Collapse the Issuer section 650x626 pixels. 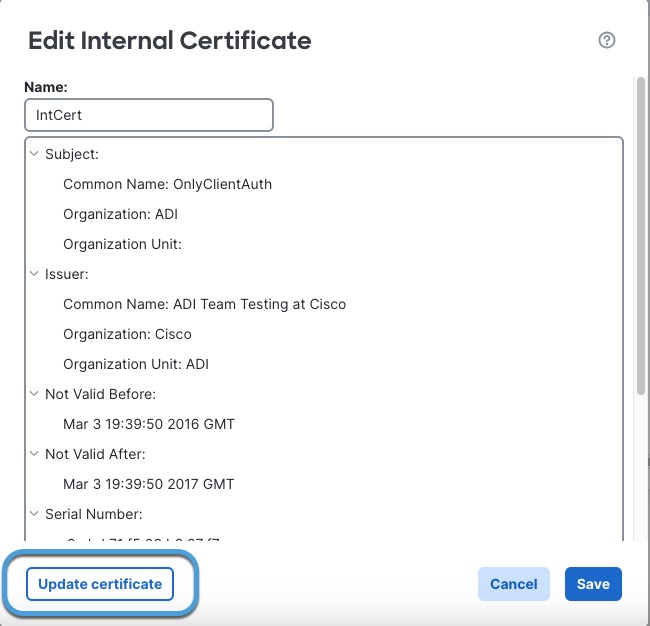pos(36,274)
